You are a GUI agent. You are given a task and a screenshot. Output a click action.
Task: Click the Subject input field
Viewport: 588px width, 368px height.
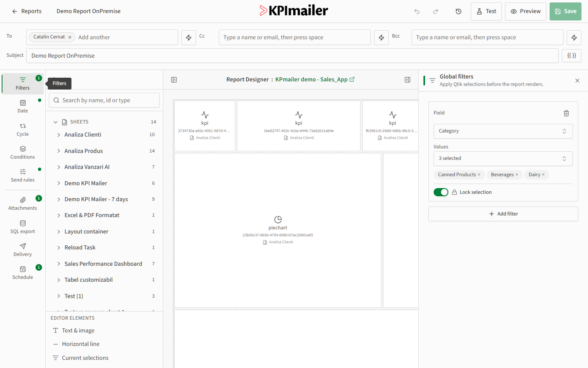click(292, 56)
